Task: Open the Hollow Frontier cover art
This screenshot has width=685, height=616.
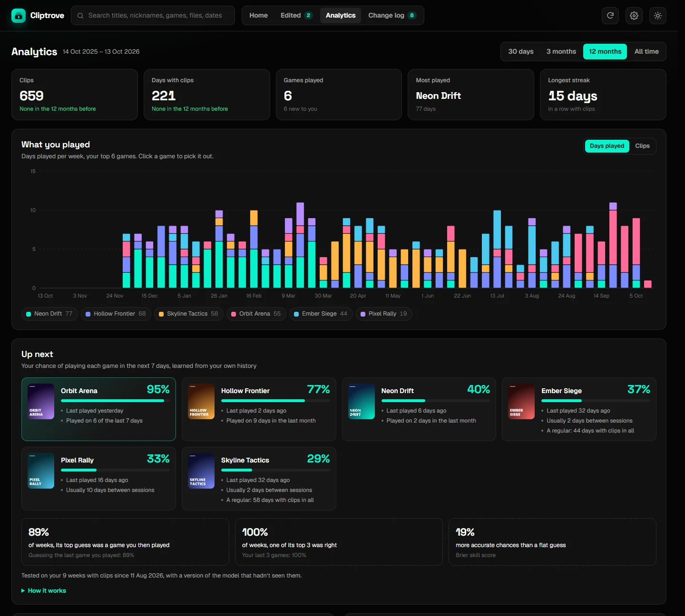Action: 201,401
